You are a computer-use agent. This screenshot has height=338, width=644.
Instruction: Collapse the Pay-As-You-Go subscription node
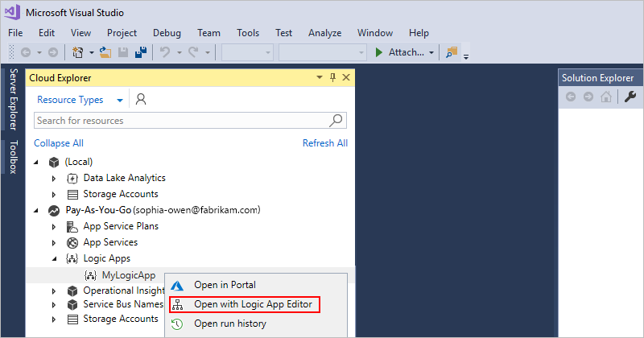click(x=36, y=210)
